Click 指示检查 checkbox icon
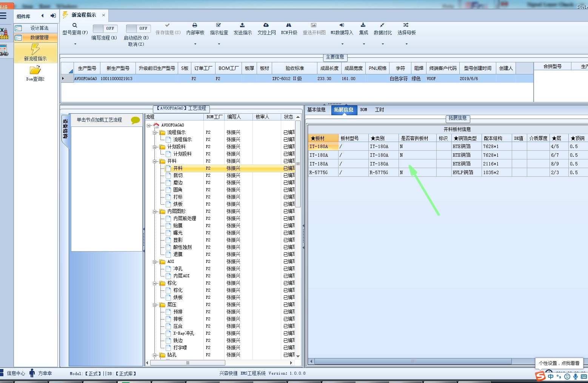This screenshot has width=588, height=383. (x=219, y=25)
